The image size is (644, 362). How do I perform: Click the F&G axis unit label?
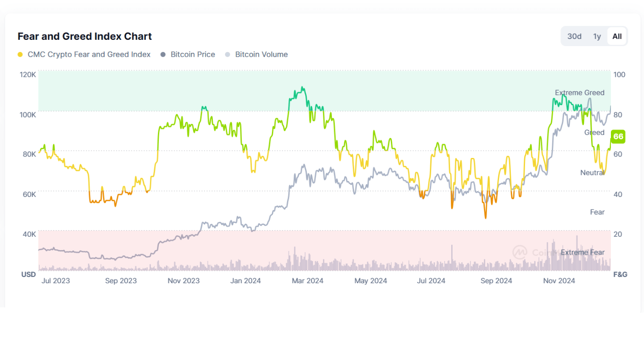pyautogui.click(x=620, y=274)
